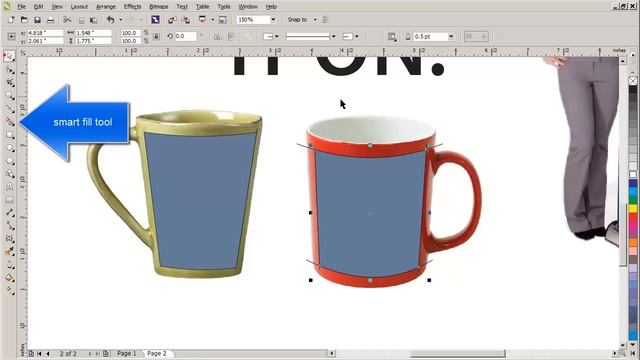Select the Blend interactive tool

click(x=9, y=239)
